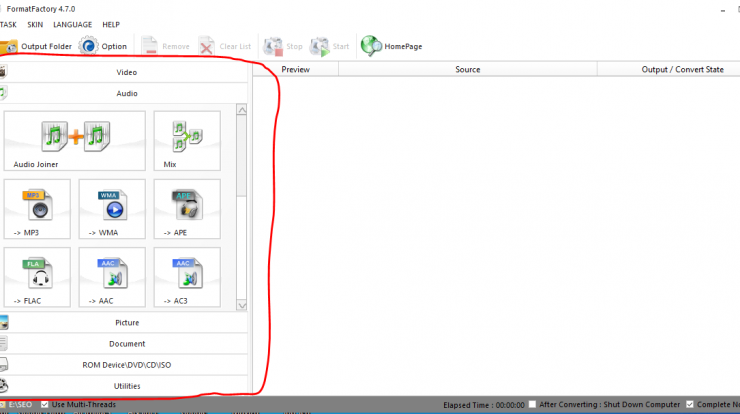Select the convert to MP3 icon
Screen dimensions: 740x414
(37, 209)
